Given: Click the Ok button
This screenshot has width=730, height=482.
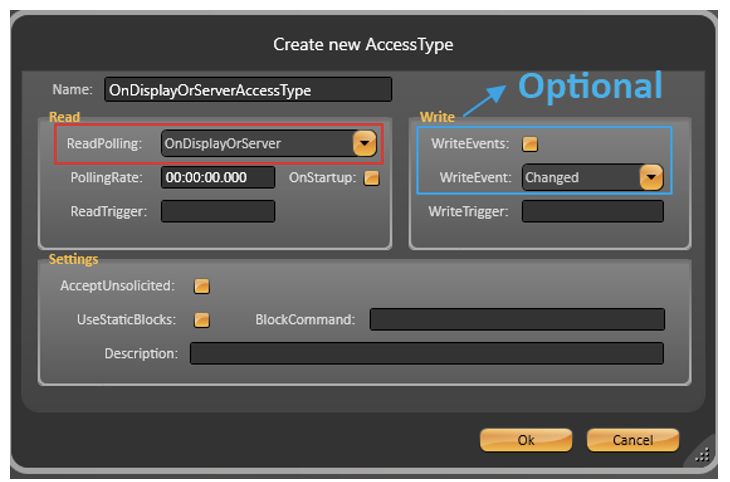Looking at the screenshot, I should pyautogui.click(x=526, y=440).
